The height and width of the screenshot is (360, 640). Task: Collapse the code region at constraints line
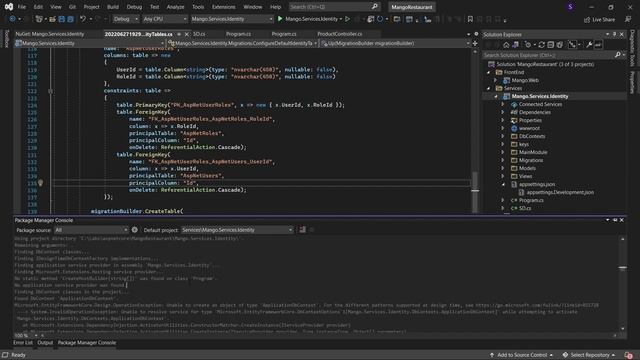(x=50, y=91)
